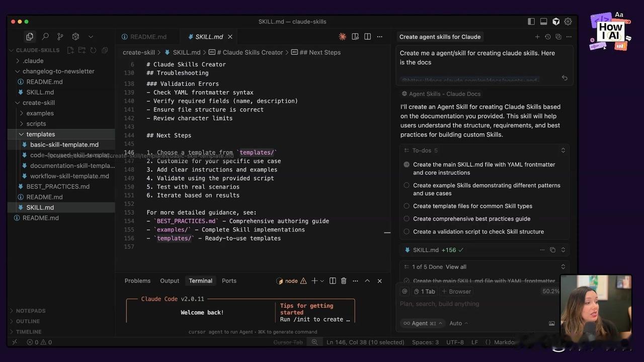Click the @ add context button
644x362 pixels.
pyautogui.click(x=405, y=292)
